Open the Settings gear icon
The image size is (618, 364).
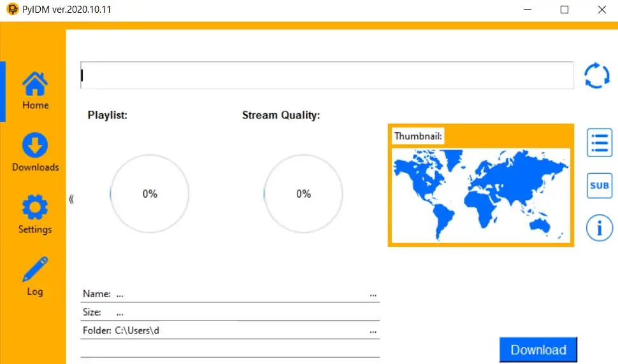click(35, 207)
